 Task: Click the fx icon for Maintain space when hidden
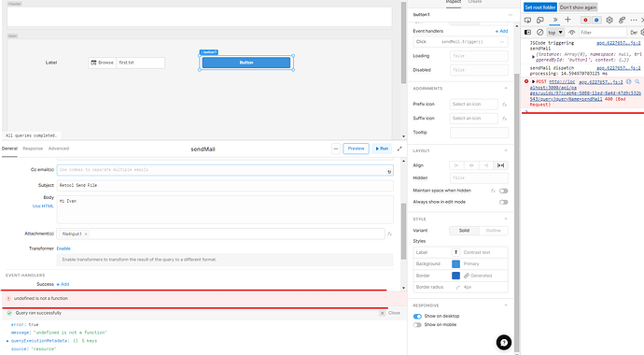493,191
